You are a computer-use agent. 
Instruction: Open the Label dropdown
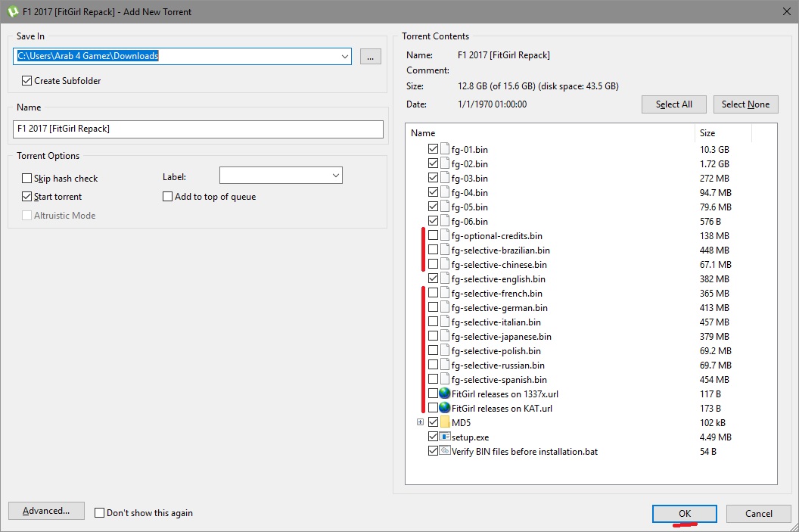tap(336, 176)
